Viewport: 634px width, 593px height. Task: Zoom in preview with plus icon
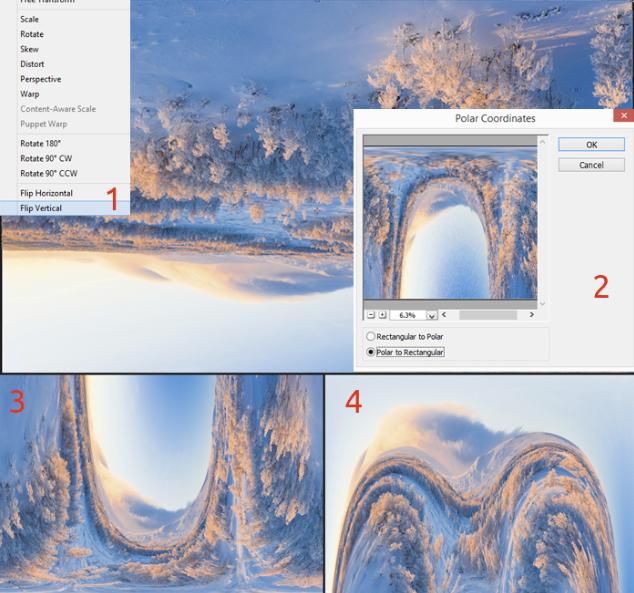tap(382, 315)
